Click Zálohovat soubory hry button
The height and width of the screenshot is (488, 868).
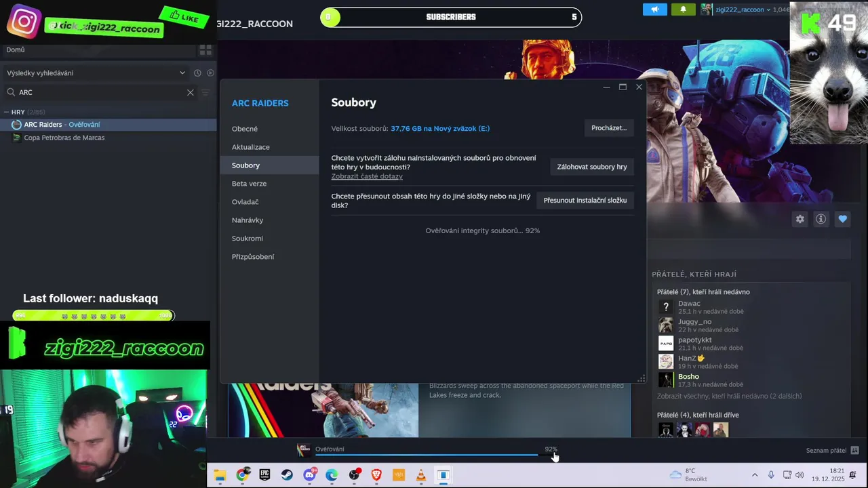click(x=592, y=167)
